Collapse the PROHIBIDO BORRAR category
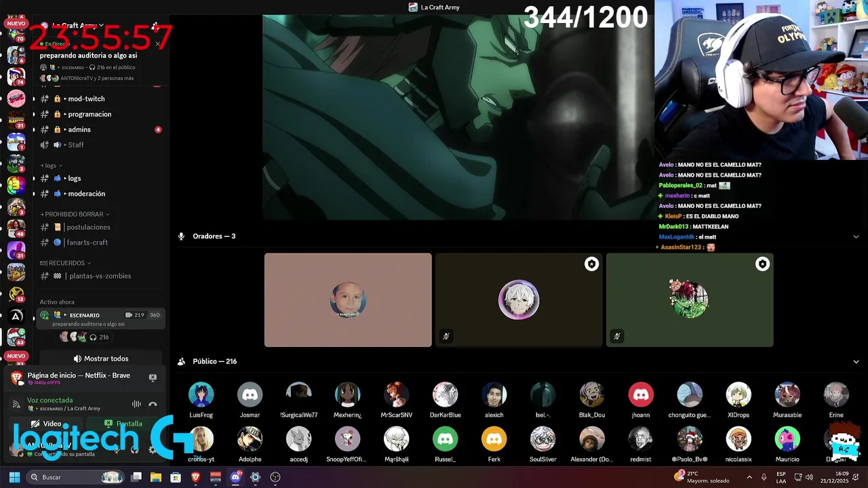The width and height of the screenshot is (868, 488). [x=75, y=214]
